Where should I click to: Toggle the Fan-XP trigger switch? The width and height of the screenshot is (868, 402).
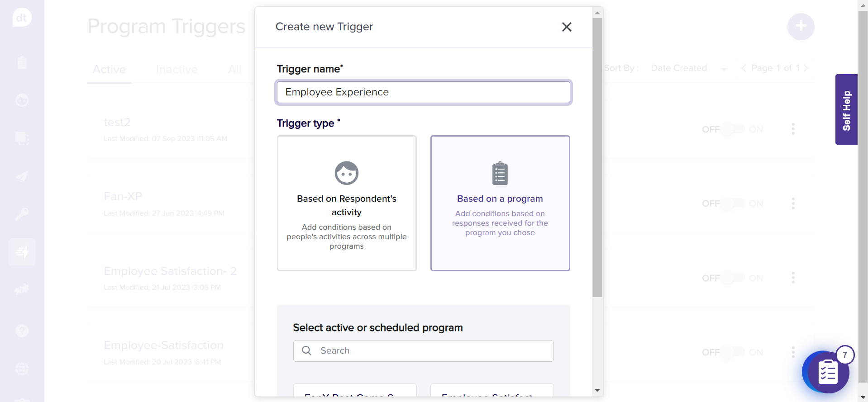coord(733,203)
